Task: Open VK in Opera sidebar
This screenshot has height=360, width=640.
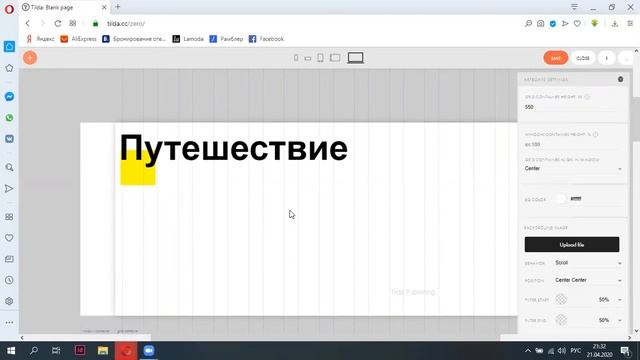Action: (x=9, y=139)
